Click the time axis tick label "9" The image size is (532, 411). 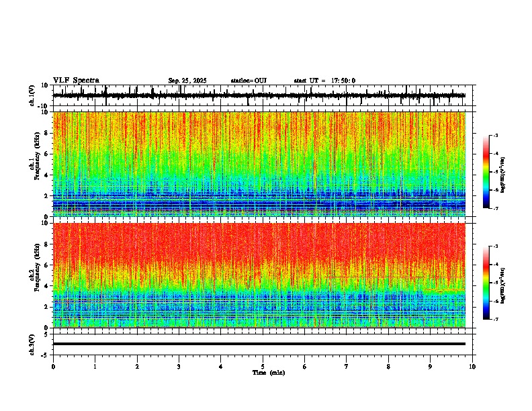pyautogui.click(x=430, y=367)
